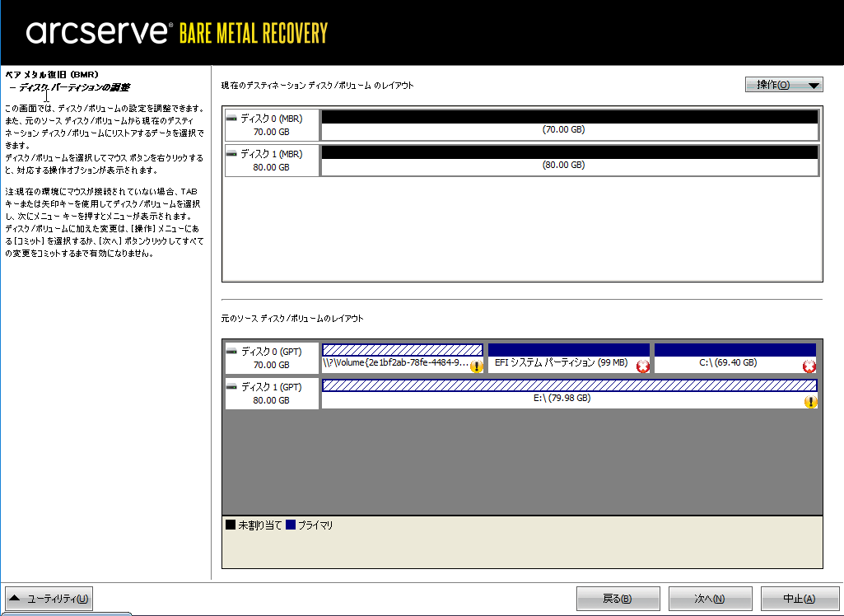Open the ユーティリティ(U) menu button
Viewport: 844px width, 616px height.
tap(49, 598)
